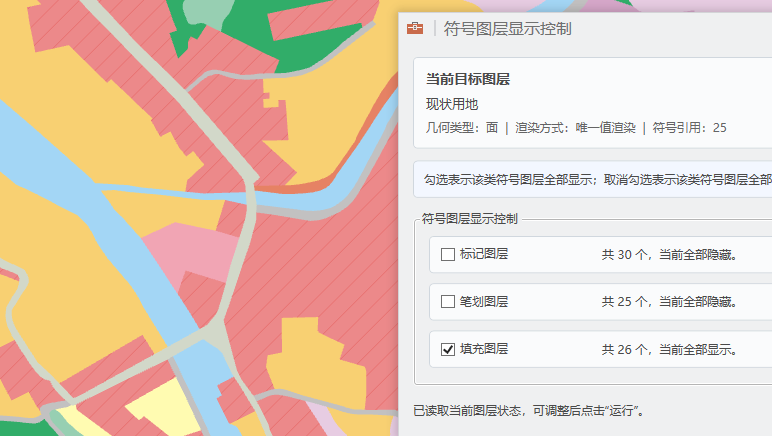Click the 共 25 个 status text

(x=669, y=301)
